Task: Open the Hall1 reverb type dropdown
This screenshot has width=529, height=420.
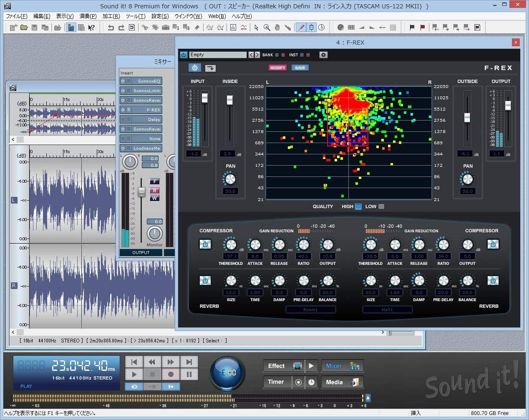Action: 387,309
